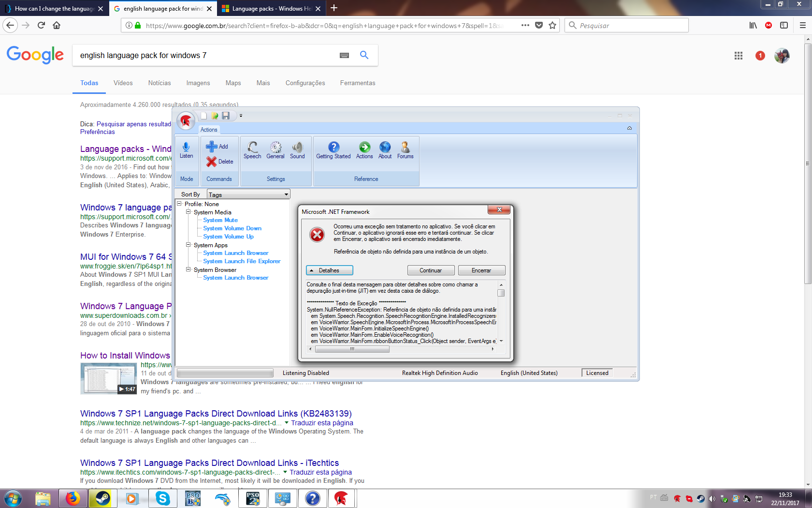Viewport: 812px width, 508px height.
Task: Open the MEGA extension icon in Firefox
Action: point(768,25)
